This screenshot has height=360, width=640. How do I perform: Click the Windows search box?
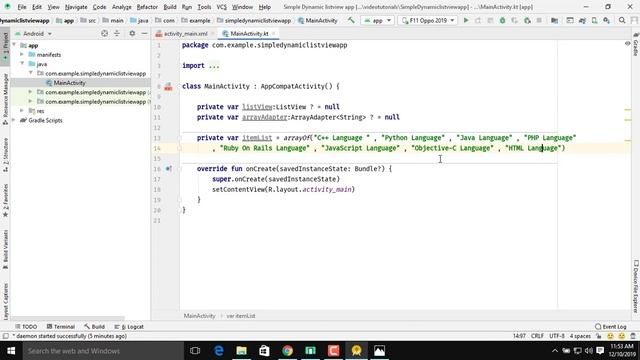tap(103, 351)
